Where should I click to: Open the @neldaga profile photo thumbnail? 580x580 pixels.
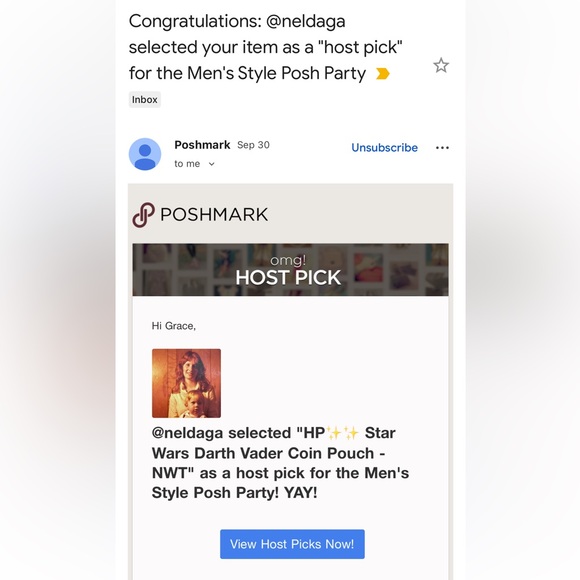pos(186,383)
